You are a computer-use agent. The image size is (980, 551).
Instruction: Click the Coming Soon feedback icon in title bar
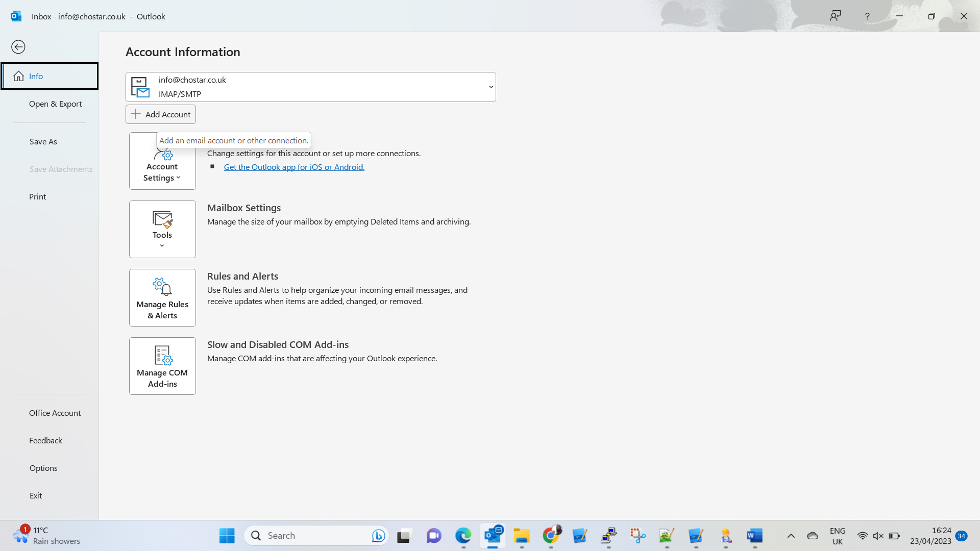835,16
